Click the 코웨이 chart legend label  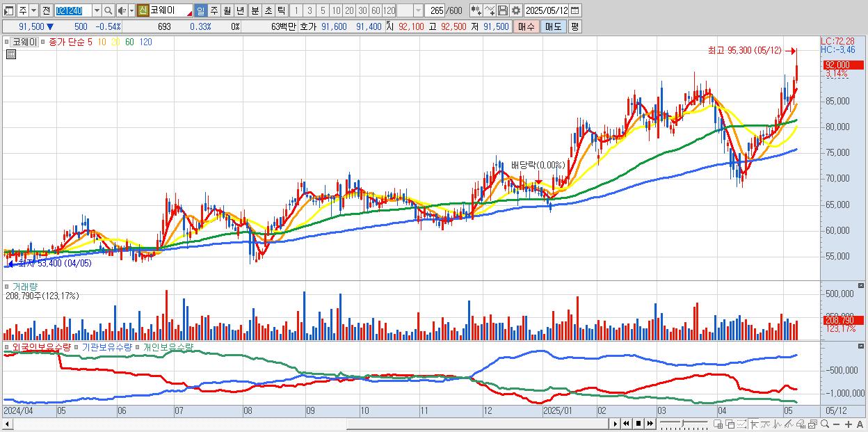point(26,42)
